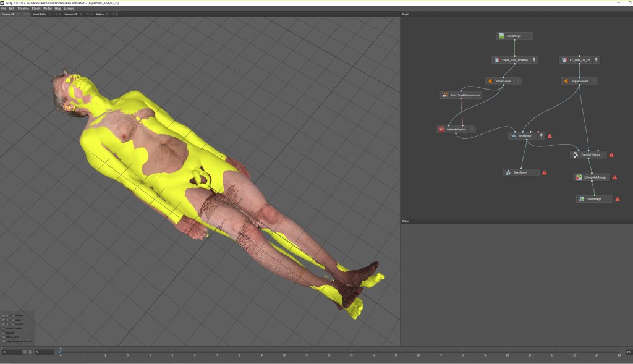Select the ExtrapolateImage node icon
The image size is (633, 364).
[x=579, y=177]
